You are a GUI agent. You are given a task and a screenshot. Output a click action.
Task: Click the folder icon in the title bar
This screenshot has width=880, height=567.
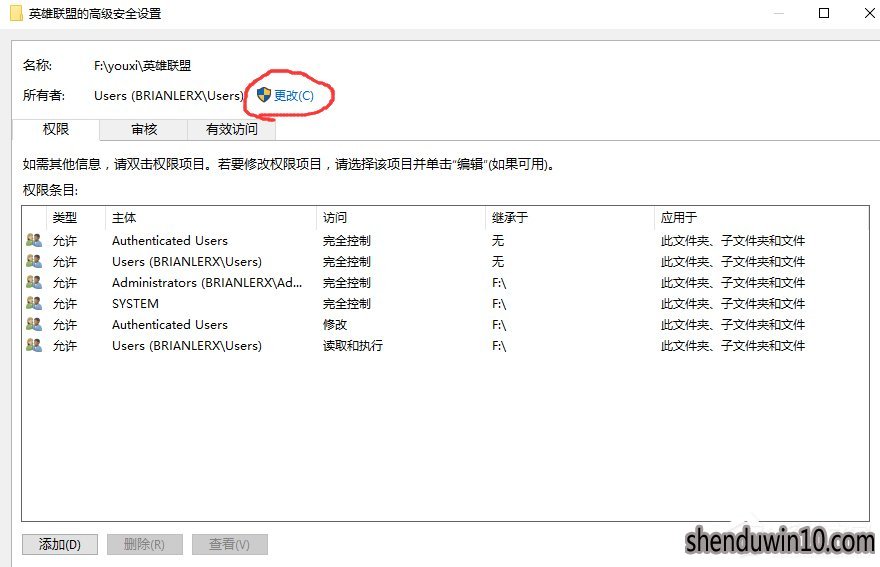pyautogui.click(x=16, y=13)
